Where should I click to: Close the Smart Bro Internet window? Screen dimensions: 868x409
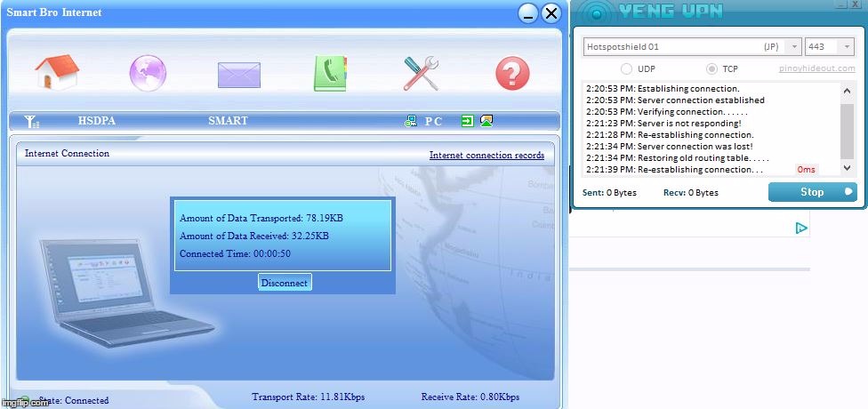(551, 13)
